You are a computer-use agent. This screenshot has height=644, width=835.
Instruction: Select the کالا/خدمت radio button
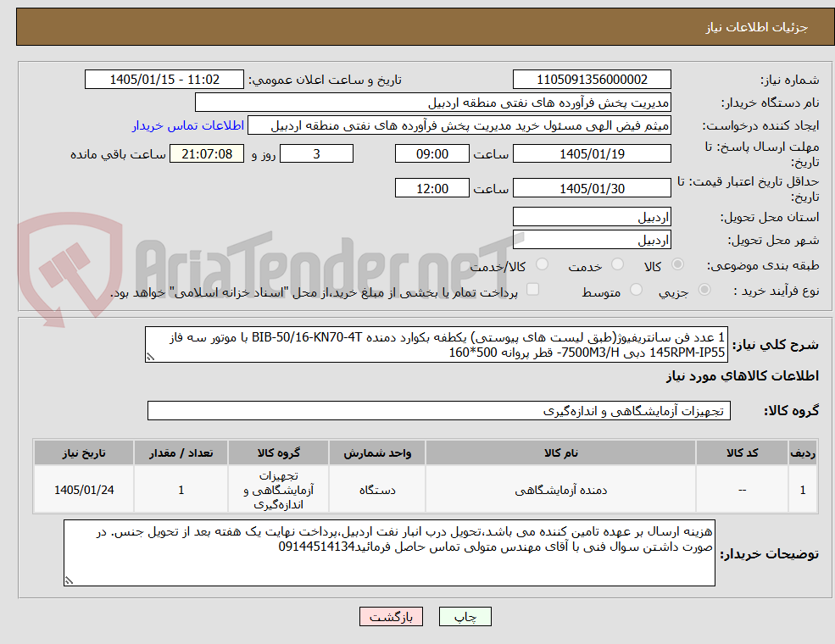542,264
